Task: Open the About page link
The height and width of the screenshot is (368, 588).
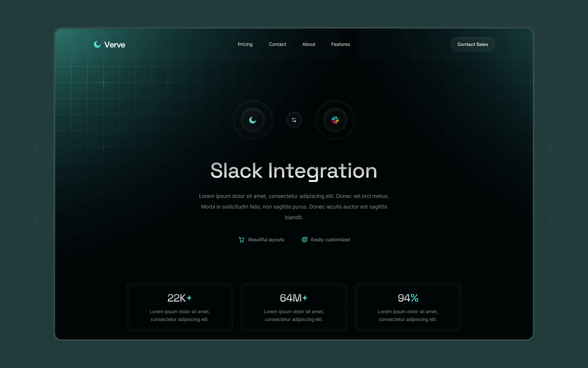Action: pyautogui.click(x=308, y=44)
